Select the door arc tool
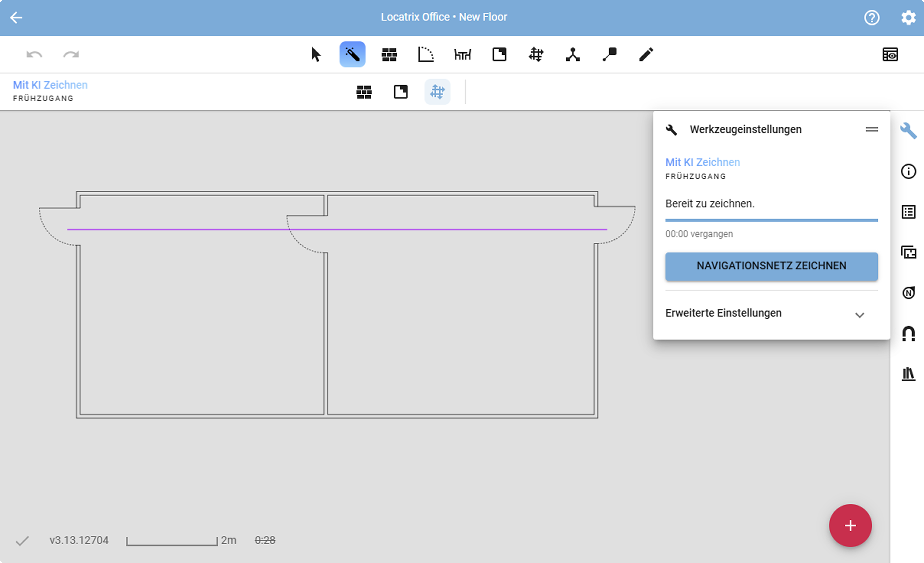Screen dimensions: 924x563 pos(426,55)
